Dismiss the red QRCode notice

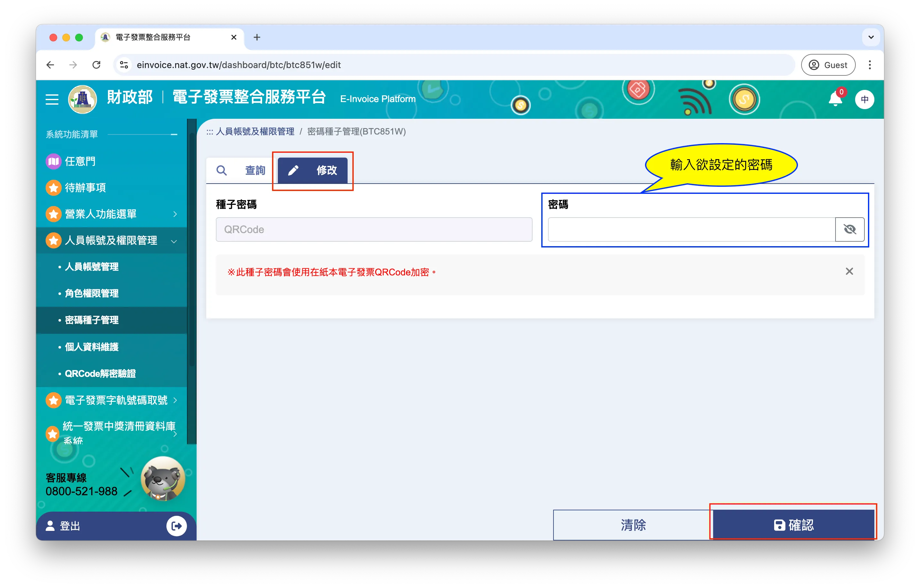click(849, 272)
